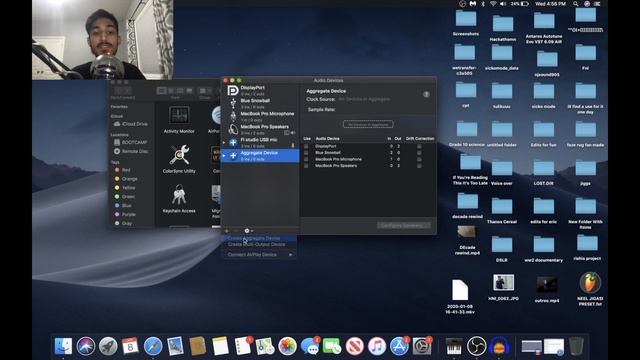Open Finder Group dropdown in toolbar
The width and height of the screenshot is (640, 360).
[x=204, y=91]
